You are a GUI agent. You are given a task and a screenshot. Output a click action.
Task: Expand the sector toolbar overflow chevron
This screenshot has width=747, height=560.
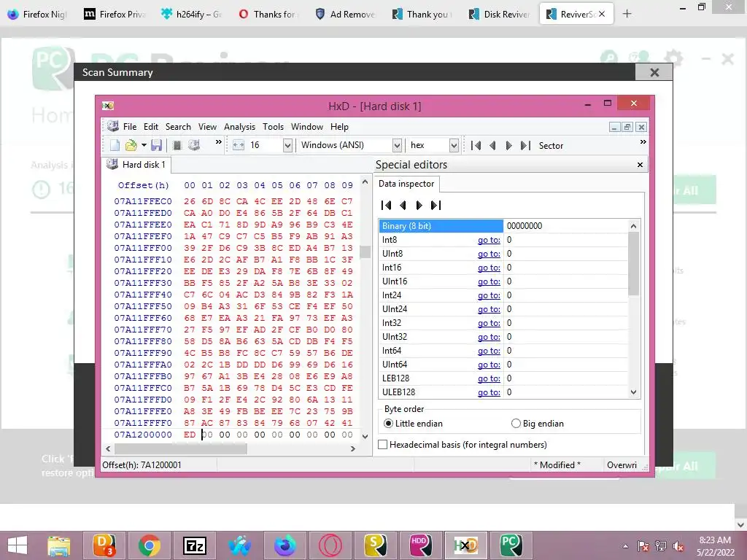[x=643, y=142]
